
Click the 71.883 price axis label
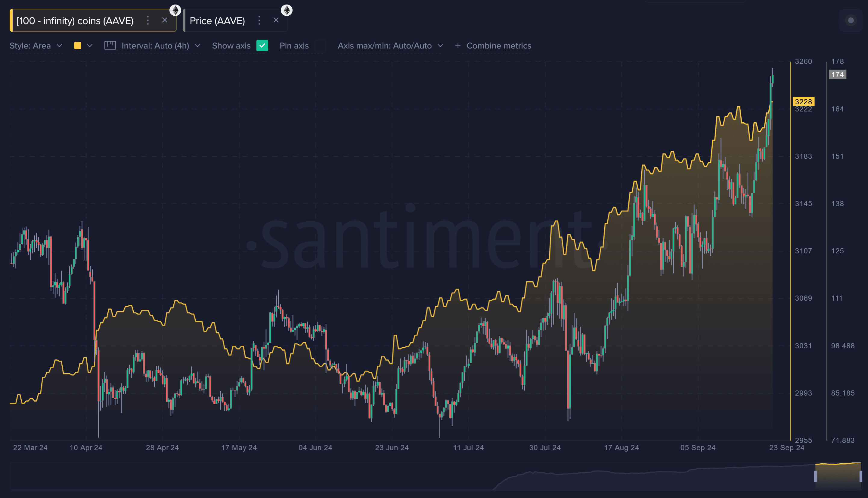click(x=843, y=440)
